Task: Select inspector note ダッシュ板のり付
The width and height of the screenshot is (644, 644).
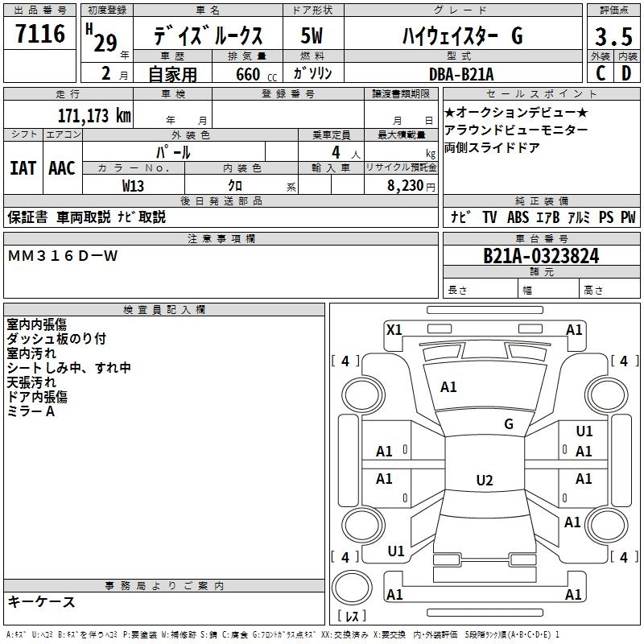Action: pyautogui.click(x=56, y=339)
